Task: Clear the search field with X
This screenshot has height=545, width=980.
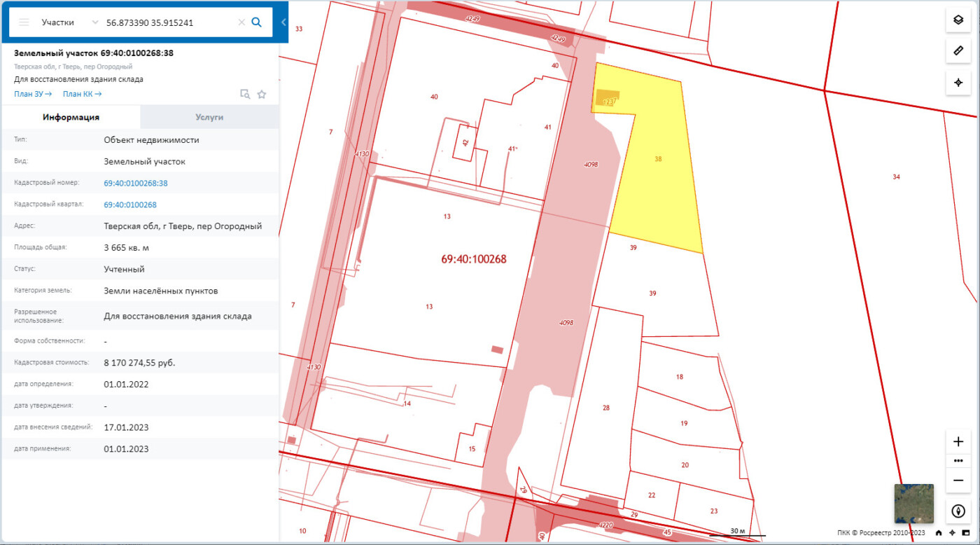Action: click(241, 22)
